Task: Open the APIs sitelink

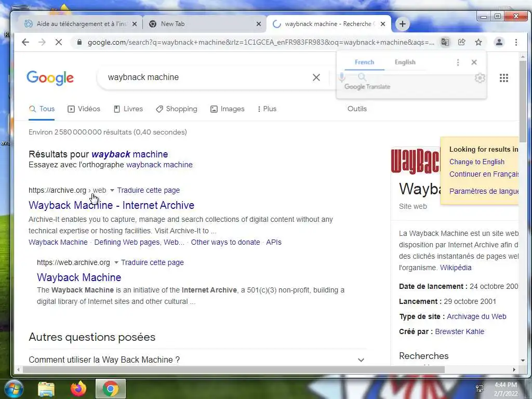Action: [274, 242]
